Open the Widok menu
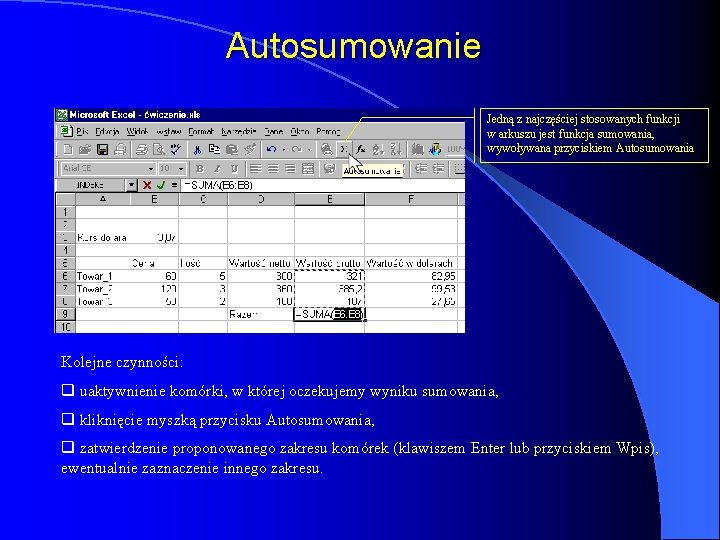Viewport: 720px width, 540px height. point(137,132)
